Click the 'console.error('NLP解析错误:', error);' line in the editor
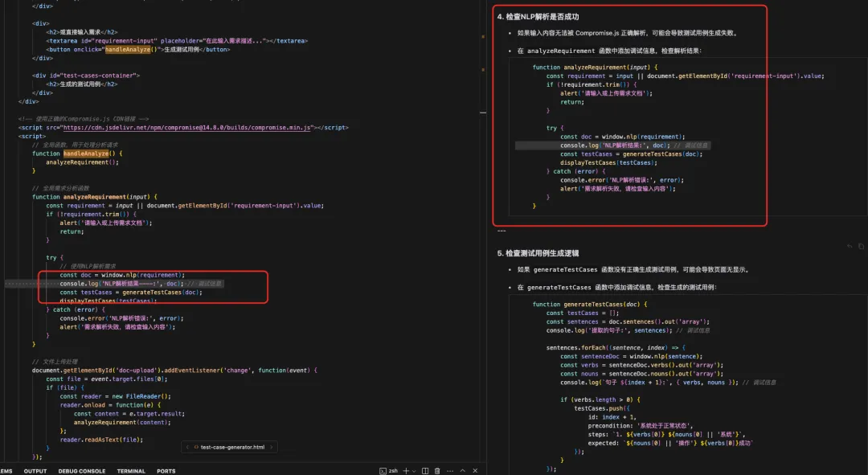868x475 pixels. pos(122,318)
